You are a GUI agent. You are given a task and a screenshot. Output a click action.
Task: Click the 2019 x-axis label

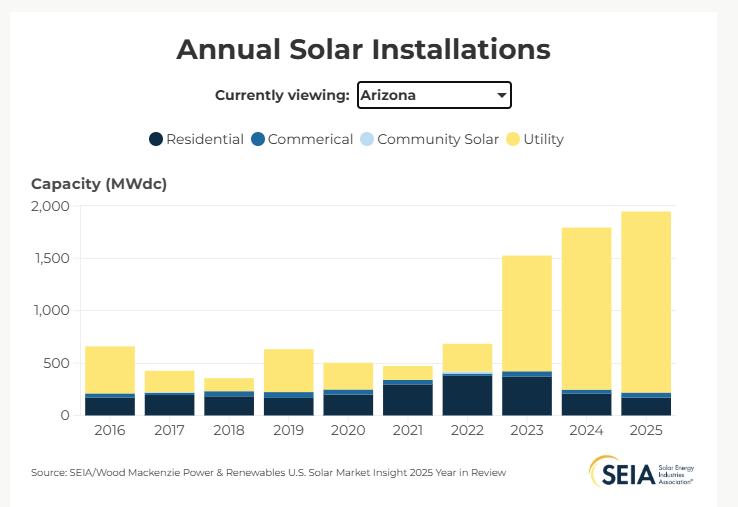[x=289, y=430]
